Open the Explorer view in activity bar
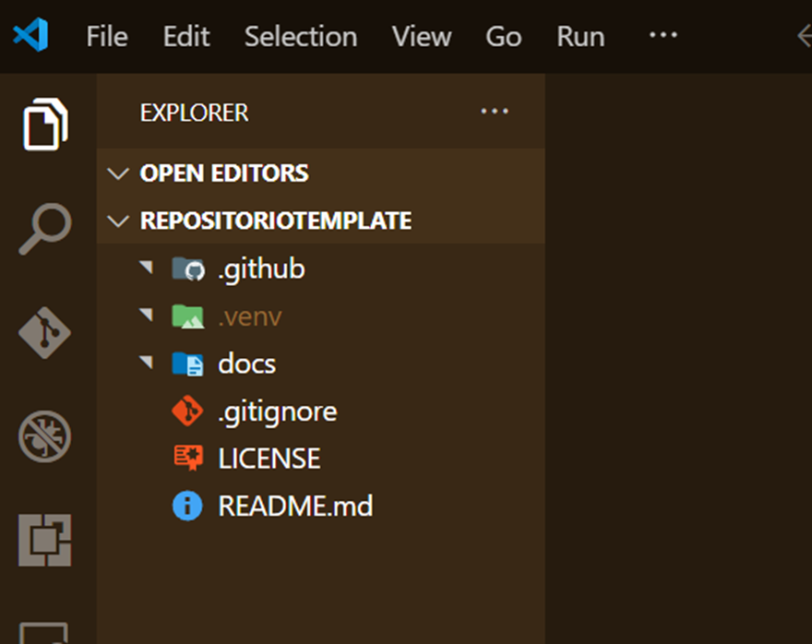This screenshot has width=812, height=644. point(45,123)
